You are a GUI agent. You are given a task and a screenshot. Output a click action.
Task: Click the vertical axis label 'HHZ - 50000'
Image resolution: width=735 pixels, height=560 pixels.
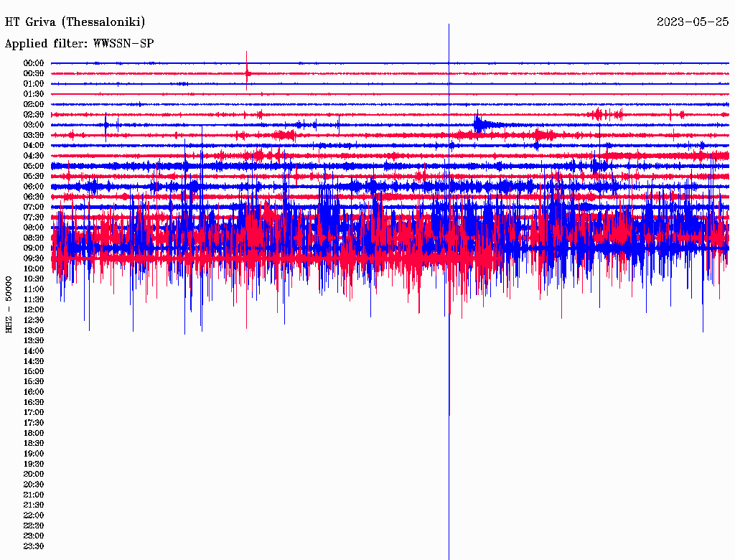point(9,304)
